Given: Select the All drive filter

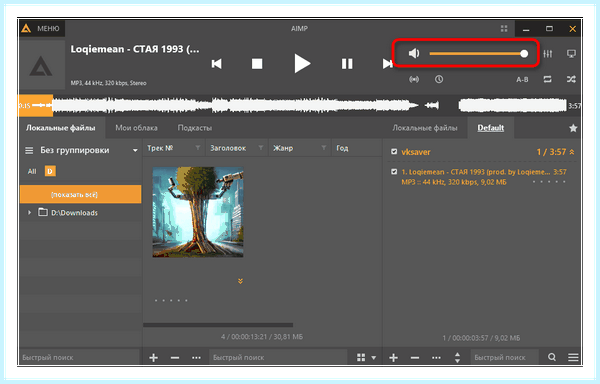Looking at the screenshot, I should 32,171.
